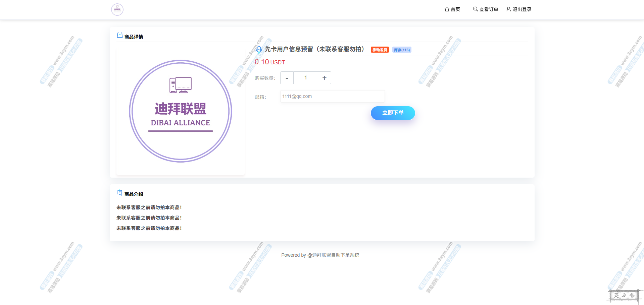The width and height of the screenshot is (644, 305).
Task: Click the Dibai Alliance logo in header
Action: [x=117, y=9]
